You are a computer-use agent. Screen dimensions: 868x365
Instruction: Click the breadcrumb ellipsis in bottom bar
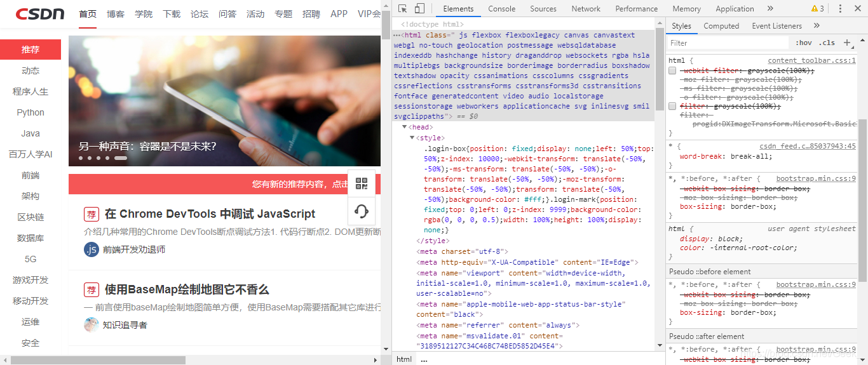click(x=424, y=359)
